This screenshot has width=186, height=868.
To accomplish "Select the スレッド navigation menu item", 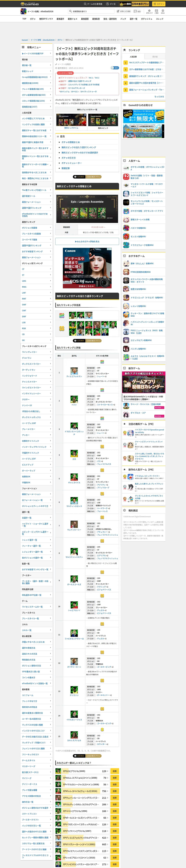I will tap(160, 19).
